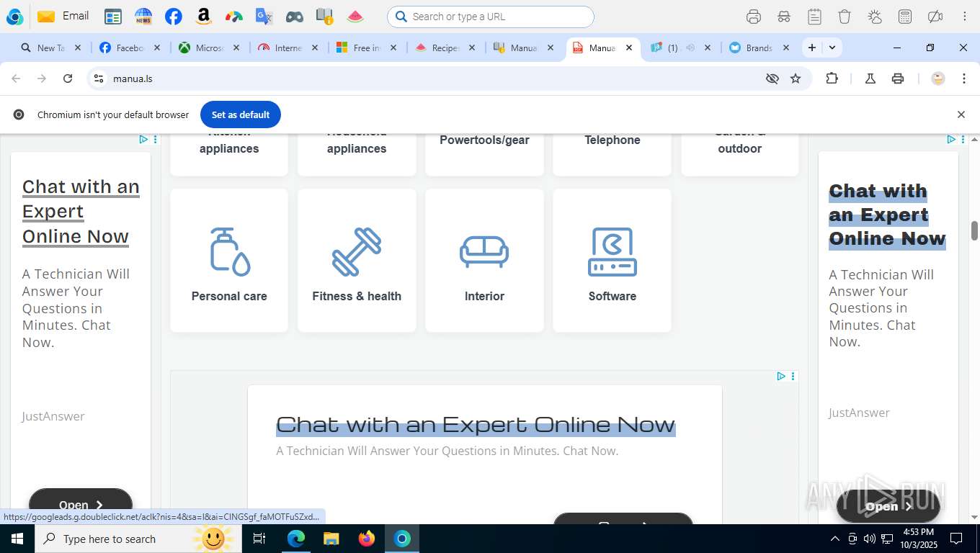
Task: Click the taskbar Type here to search box
Action: coord(137,539)
